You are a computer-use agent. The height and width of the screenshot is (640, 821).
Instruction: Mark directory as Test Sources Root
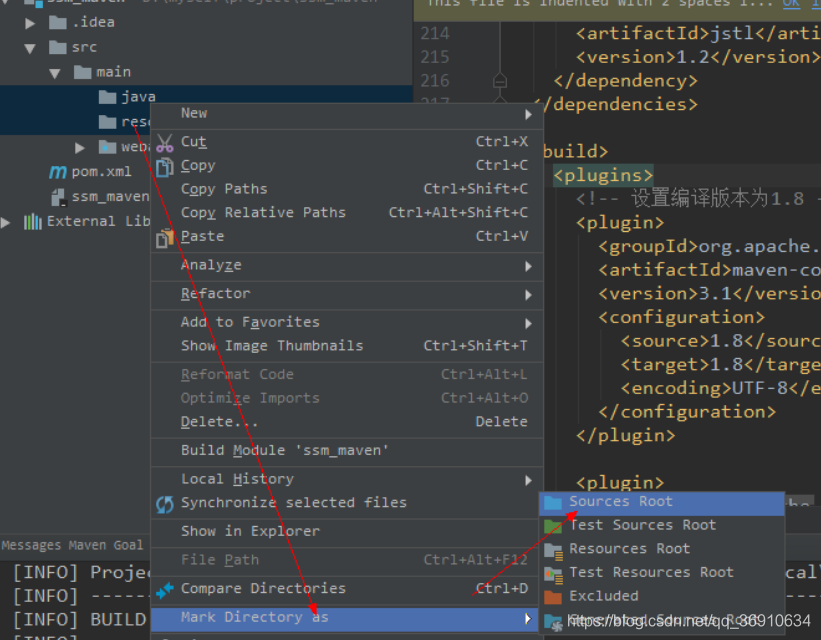[x=662, y=525]
